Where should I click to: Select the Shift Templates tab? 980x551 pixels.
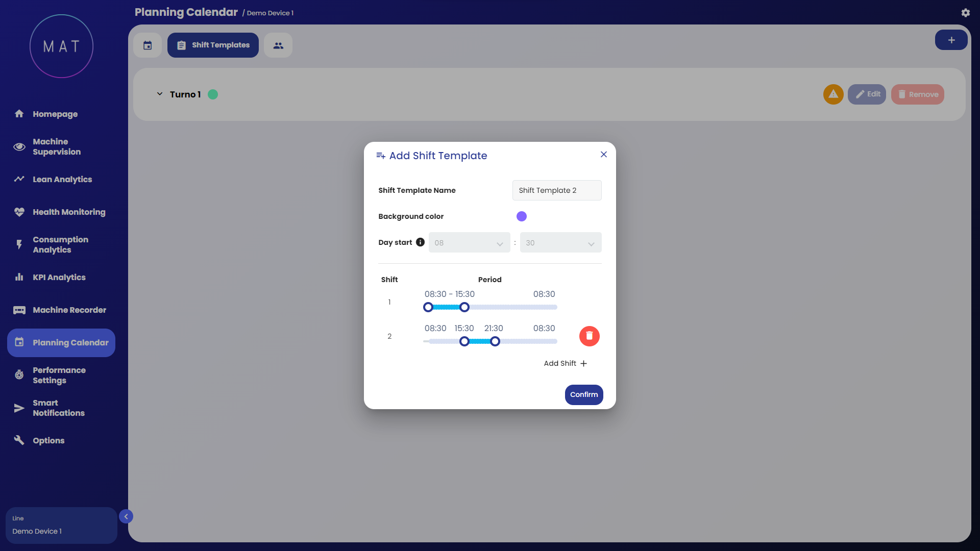tap(213, 45)
